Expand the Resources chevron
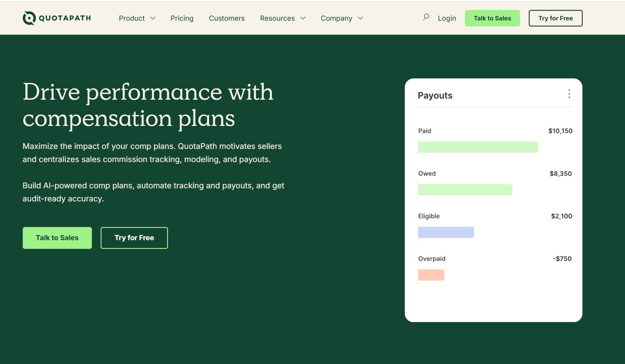 (x=303, y=18)
